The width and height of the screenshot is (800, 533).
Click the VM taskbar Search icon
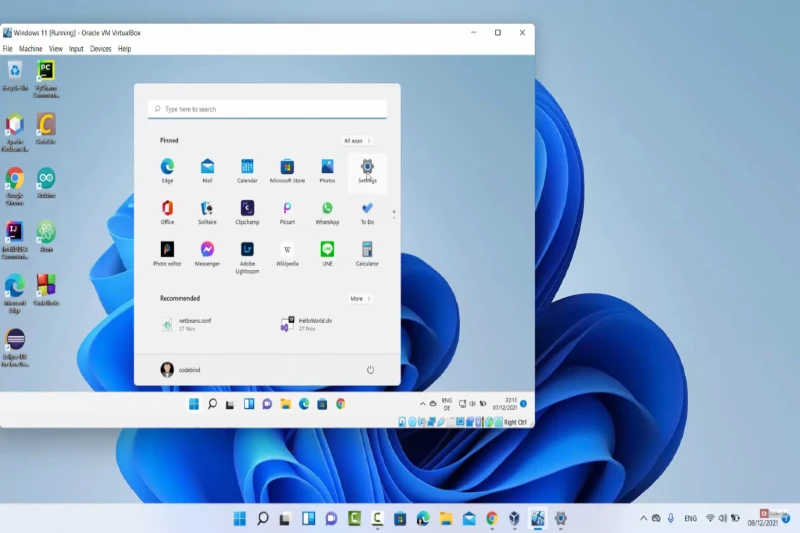coord(212,404)
